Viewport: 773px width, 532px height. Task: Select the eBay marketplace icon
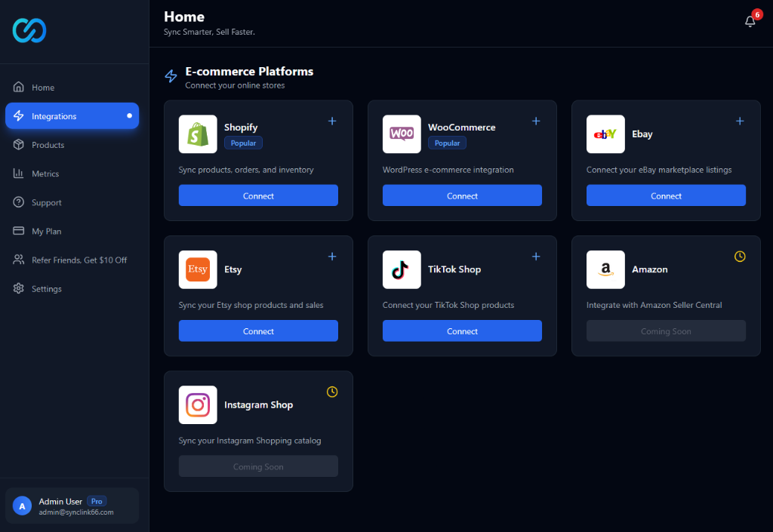(x=605, y=134)
